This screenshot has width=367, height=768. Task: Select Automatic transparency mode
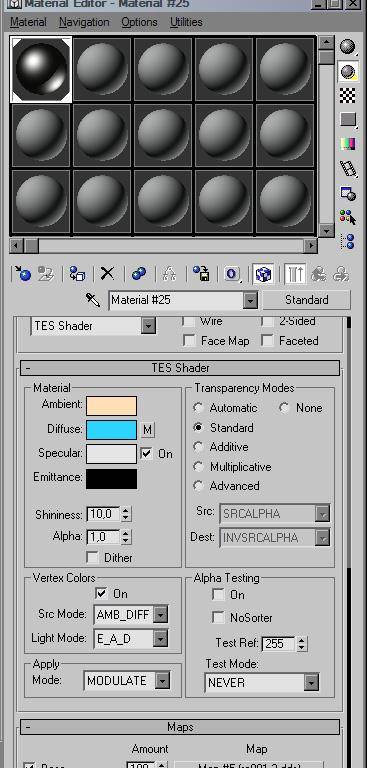198,408
